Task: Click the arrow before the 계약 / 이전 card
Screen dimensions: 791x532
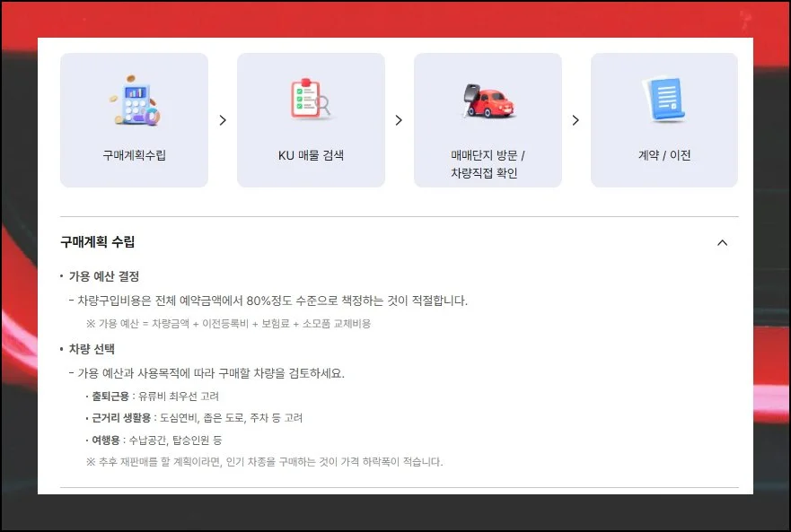Action: coord(576,120)
